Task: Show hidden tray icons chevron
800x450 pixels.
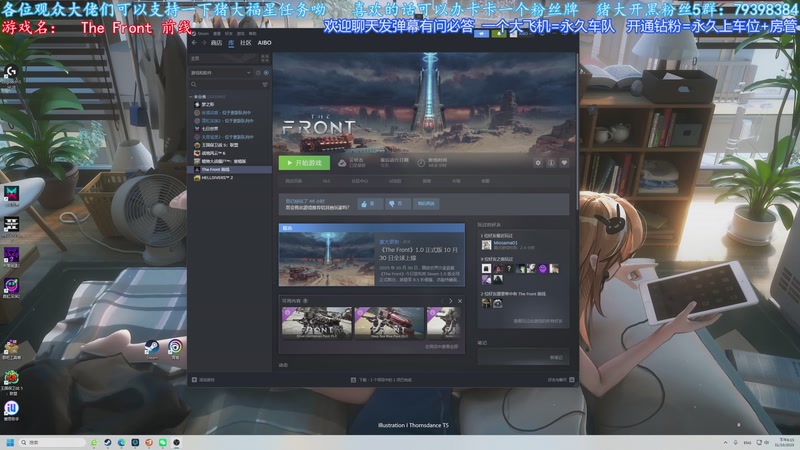Action: pos(725,443)
